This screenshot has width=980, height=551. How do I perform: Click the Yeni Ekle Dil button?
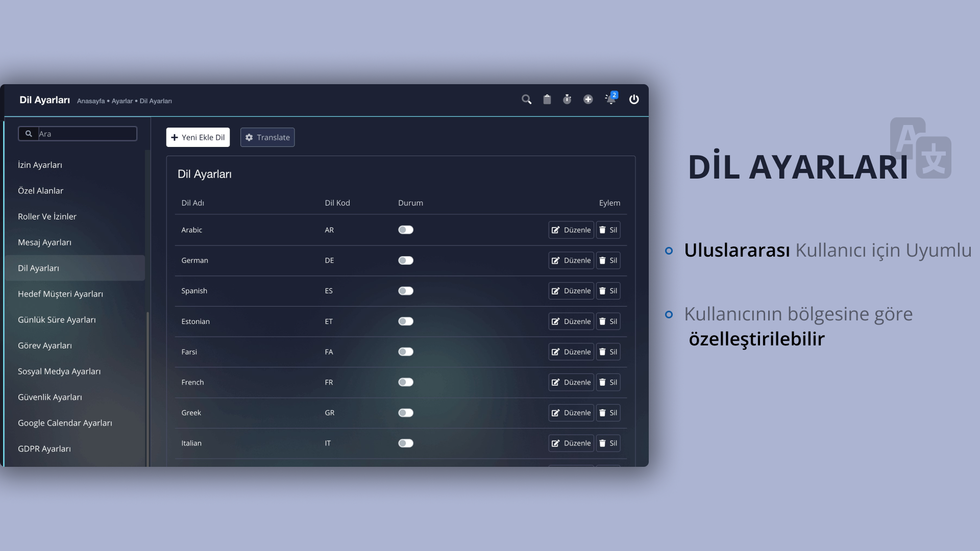pos(198,137)
